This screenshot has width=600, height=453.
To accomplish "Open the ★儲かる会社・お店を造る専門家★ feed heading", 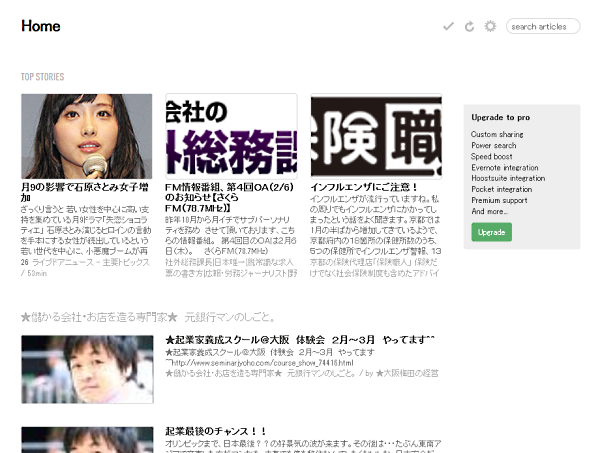I will click(148, 317).
